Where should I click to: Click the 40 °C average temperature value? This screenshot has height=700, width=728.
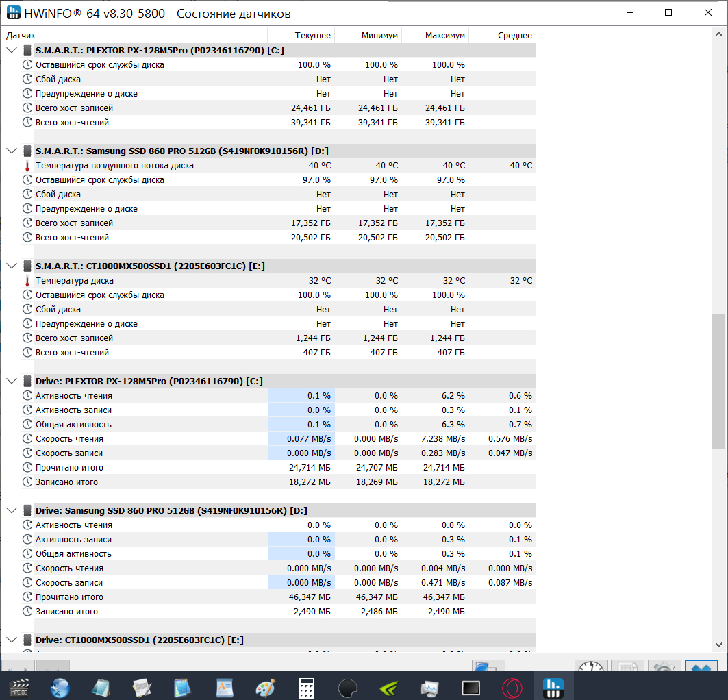coord(521,166)
